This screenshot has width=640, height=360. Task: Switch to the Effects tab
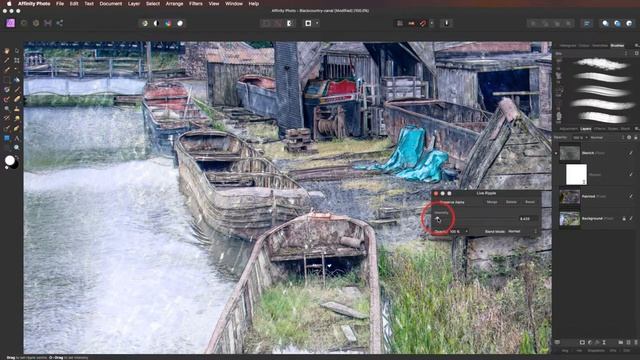[599, 129]
